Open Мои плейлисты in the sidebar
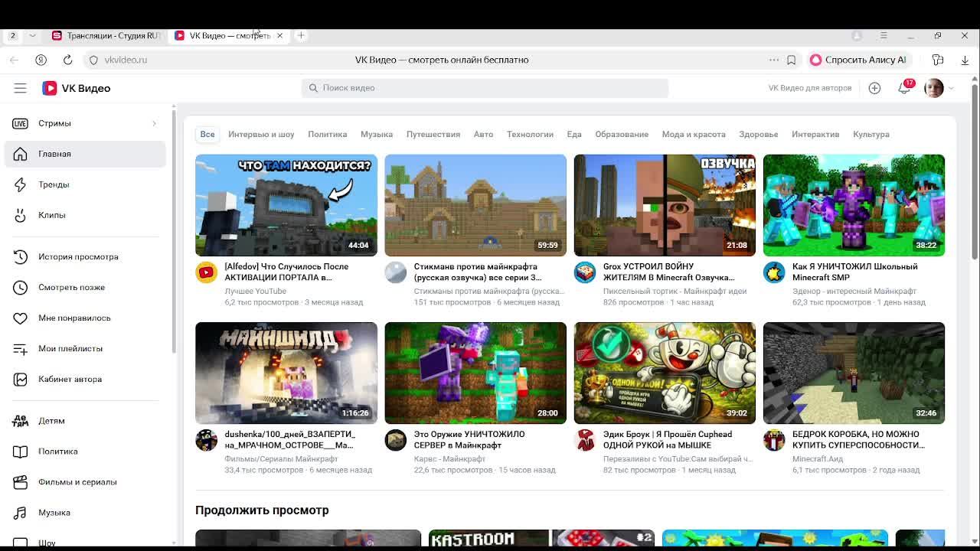980x551 pixels. (85, 348)
